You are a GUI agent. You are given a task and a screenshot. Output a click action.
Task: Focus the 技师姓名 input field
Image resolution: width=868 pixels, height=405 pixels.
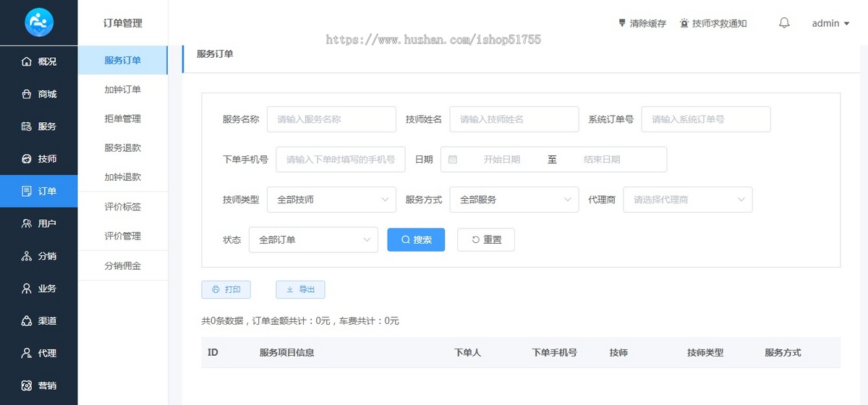[x=514, y=119]
